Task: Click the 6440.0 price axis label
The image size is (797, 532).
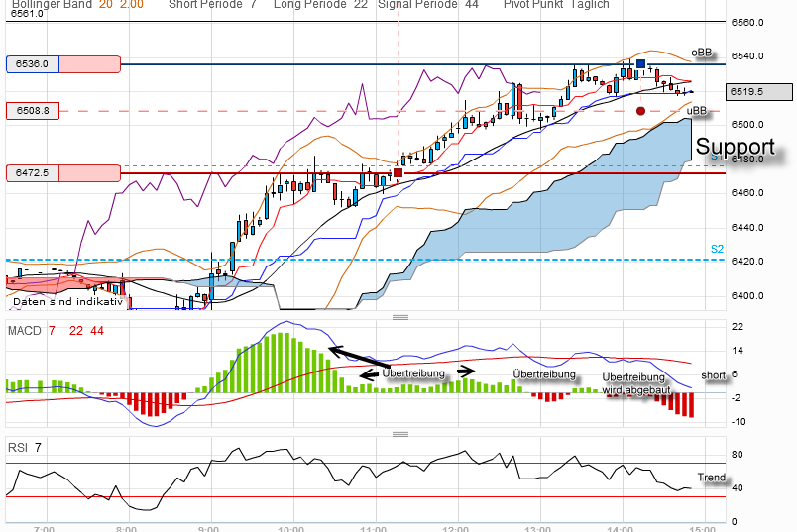Action: (x=747, y=227)
